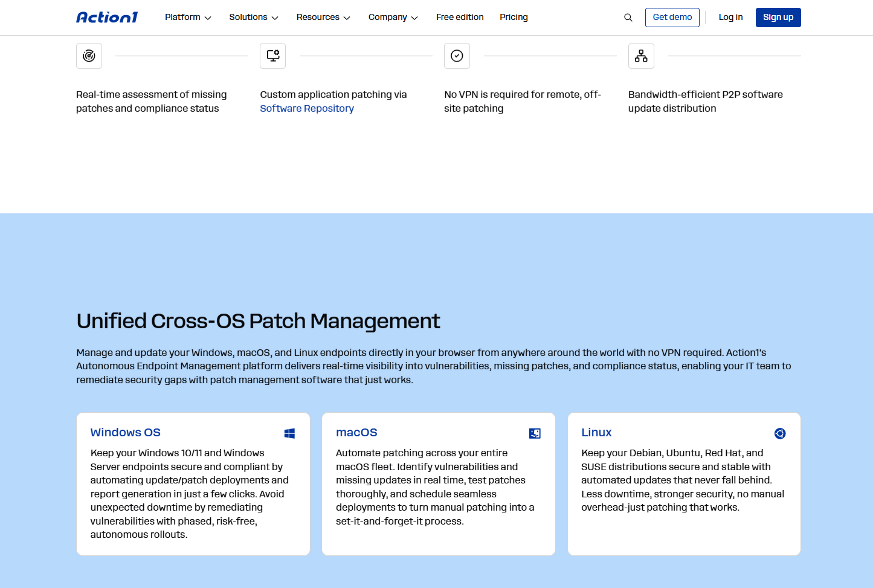
Task: Click the 'Manage and update your Windows' paragraph
Action: pos(434,366)
